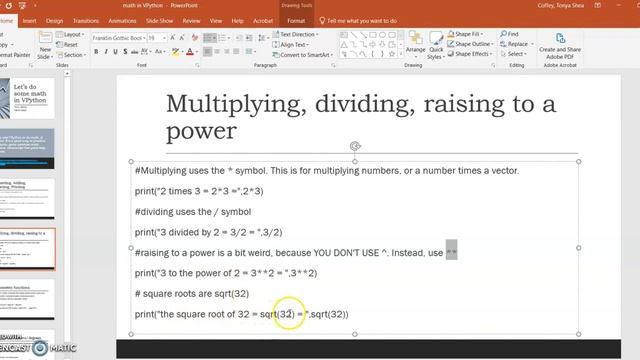640x360 pixels.
Task: Select the Oval shape in gallery
Action: [x=382, y=35]
